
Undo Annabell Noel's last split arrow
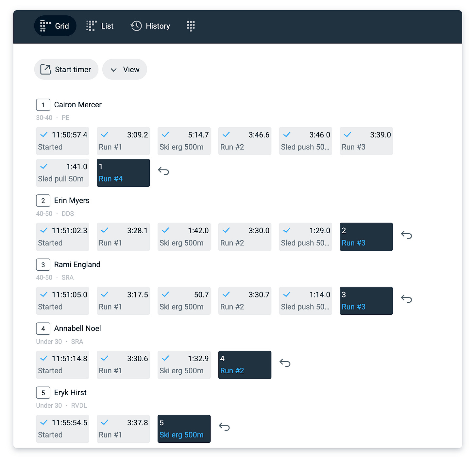click(285, 363)
